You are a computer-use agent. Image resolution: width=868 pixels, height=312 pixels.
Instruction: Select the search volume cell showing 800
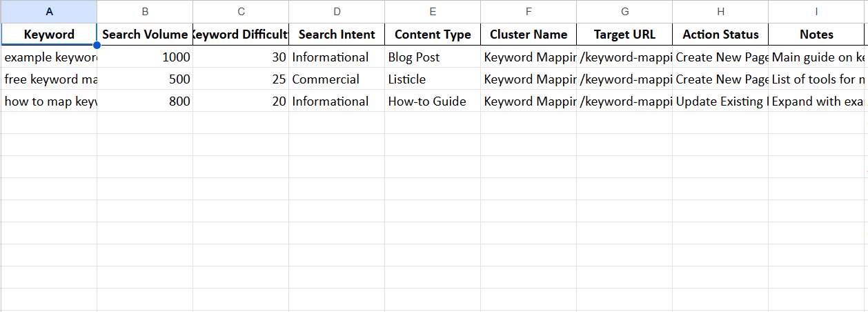[145, 101]
